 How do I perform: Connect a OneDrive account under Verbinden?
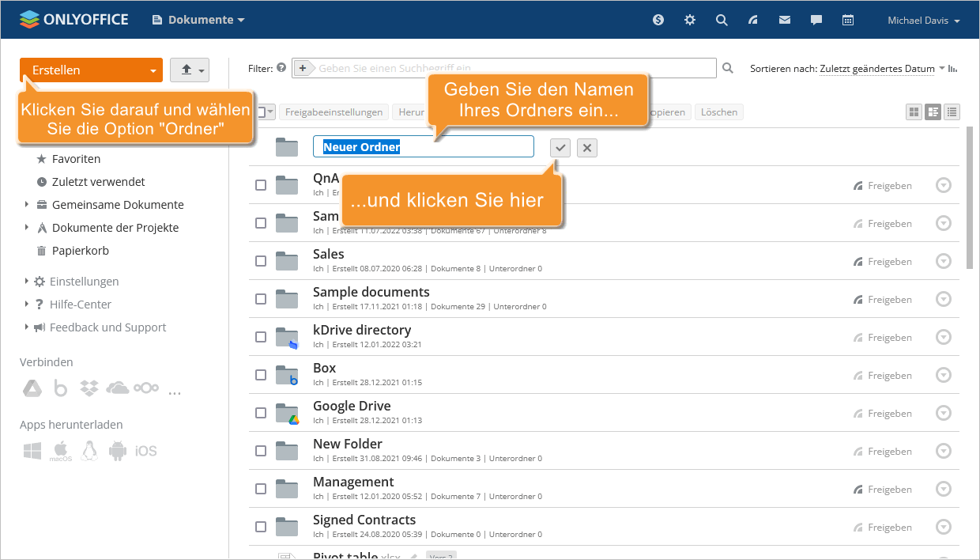click(117, 388)
